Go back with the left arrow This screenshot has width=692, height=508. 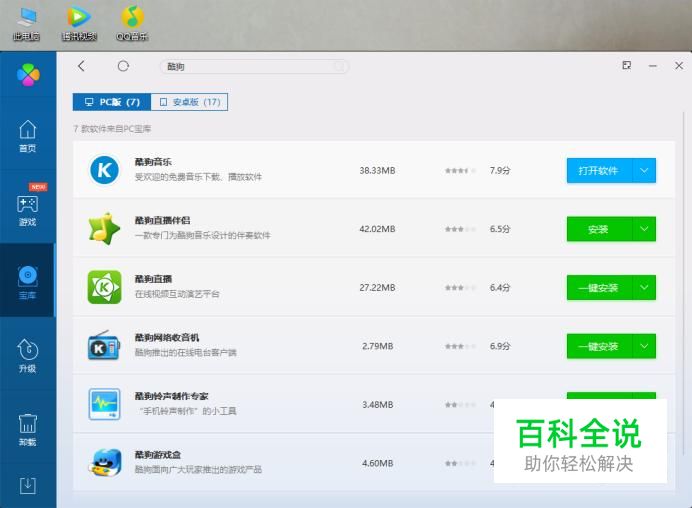click(81, 66)
